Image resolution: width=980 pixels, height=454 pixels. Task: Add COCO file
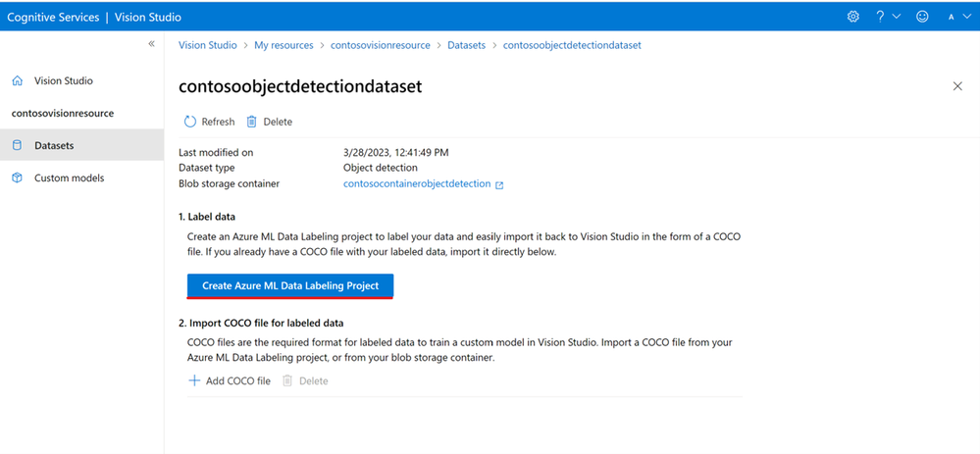(x=230, y=380)
